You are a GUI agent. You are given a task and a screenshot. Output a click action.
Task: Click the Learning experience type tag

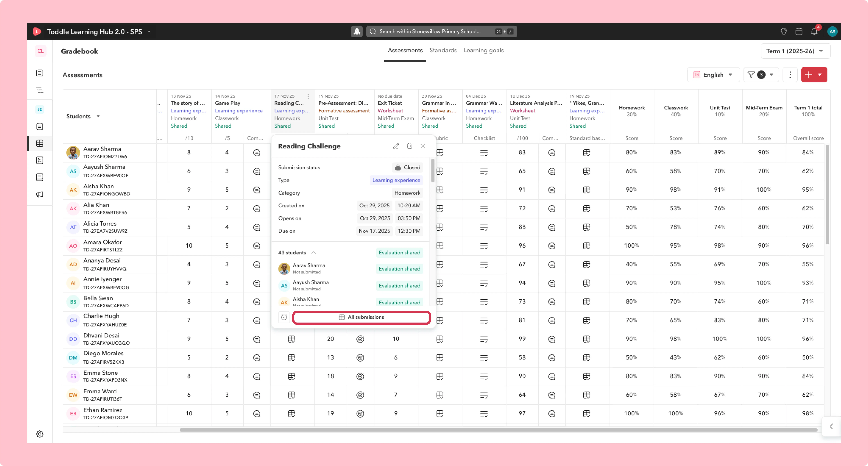(396, 180)
